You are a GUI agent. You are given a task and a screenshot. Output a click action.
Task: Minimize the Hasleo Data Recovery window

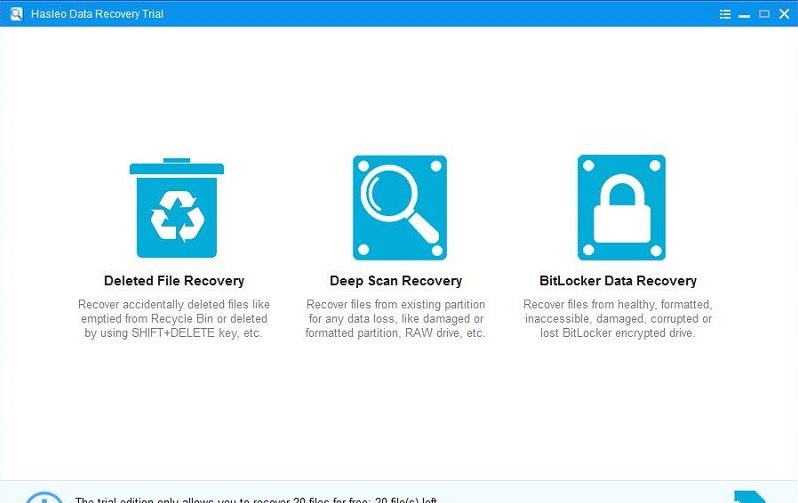pos(744,16)
